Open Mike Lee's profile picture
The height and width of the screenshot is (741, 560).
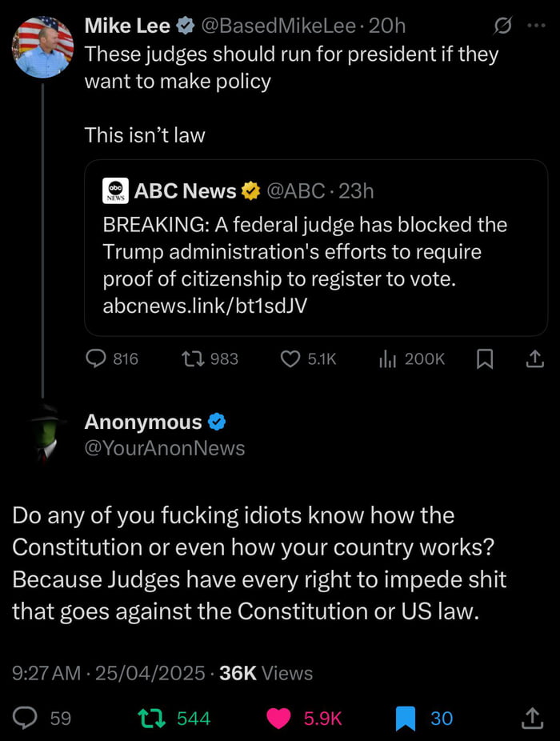coord(43,48)
